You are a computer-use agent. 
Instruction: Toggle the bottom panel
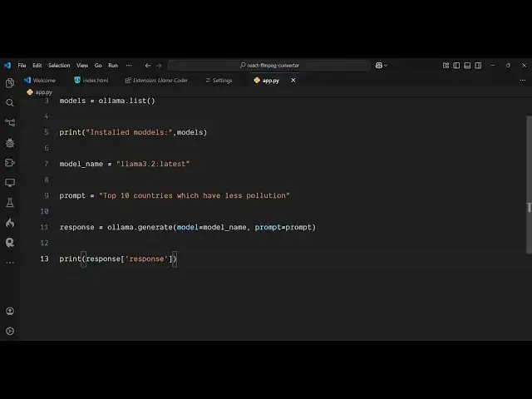coord(467,65)
